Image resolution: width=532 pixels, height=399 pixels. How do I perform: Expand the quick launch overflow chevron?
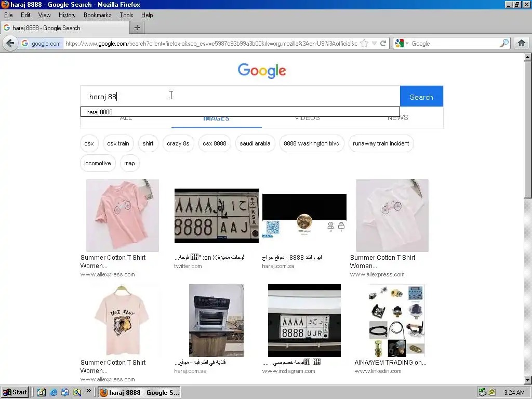88,391
